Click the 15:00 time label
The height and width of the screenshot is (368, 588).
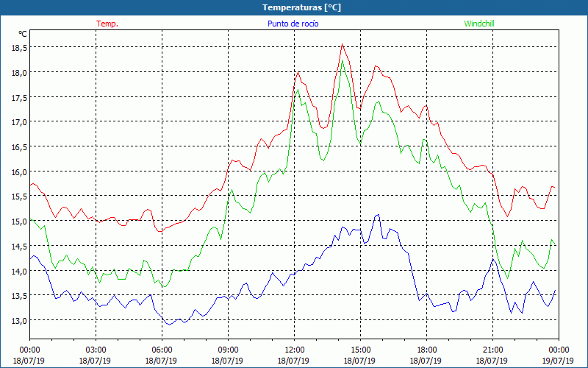tap(360, 350)
